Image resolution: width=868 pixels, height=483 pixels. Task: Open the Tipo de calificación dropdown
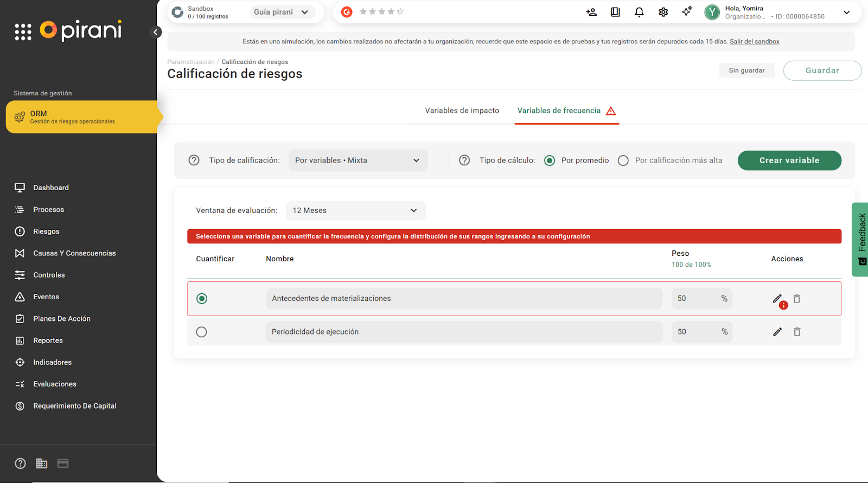click(x=358, y=160)
